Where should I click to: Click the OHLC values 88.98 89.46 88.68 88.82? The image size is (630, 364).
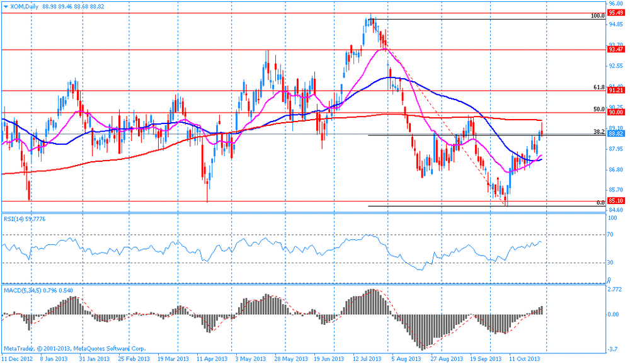click(x=73, y=7)
